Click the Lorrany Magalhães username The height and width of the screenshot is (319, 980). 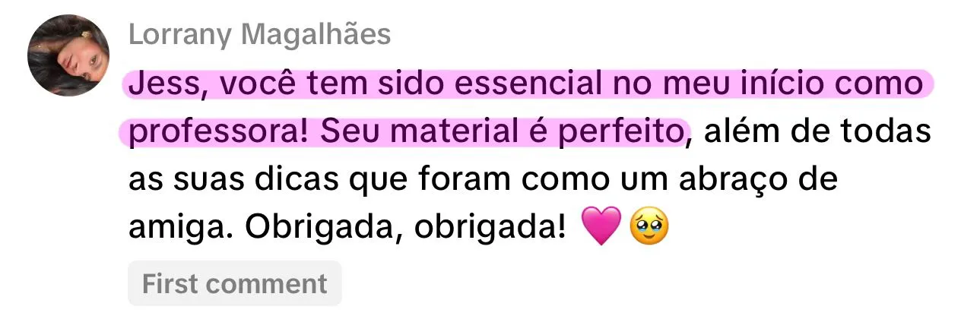coord(259,34)
